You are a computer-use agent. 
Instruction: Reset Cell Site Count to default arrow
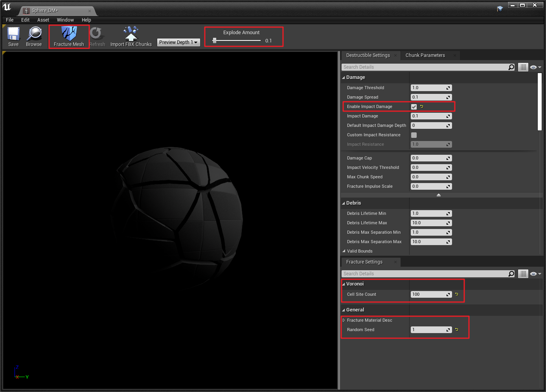coord(456,294)
